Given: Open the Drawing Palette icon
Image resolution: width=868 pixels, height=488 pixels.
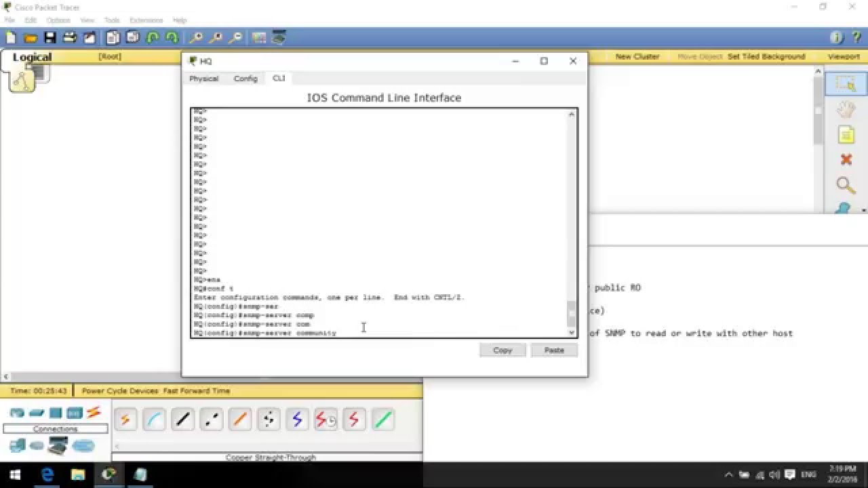Looking at the screenshot, I should pyautogui.click(x=259, y=38).
